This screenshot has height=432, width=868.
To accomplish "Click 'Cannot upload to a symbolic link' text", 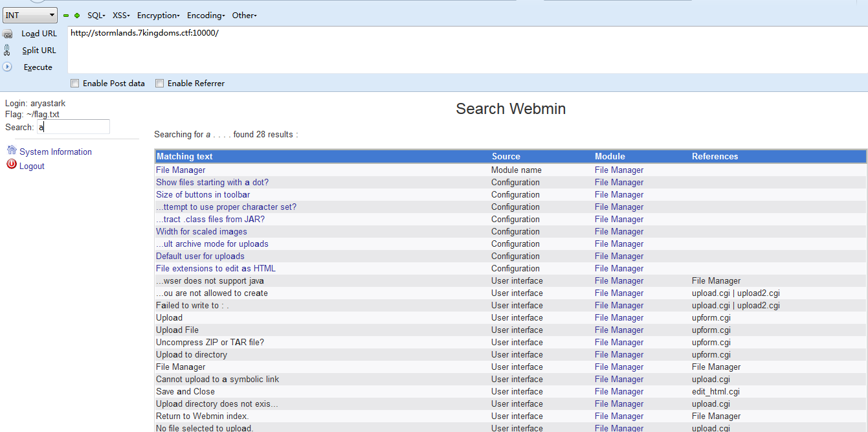I will (217, 380).
